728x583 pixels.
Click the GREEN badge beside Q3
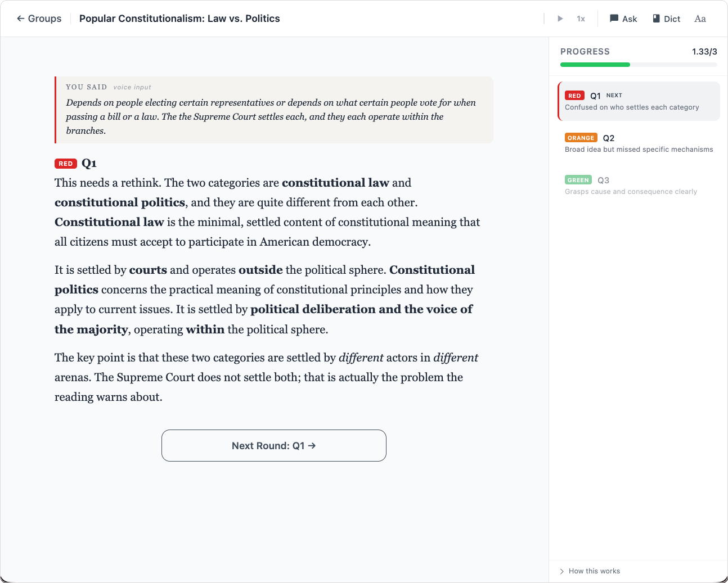(x=578, y=180)
